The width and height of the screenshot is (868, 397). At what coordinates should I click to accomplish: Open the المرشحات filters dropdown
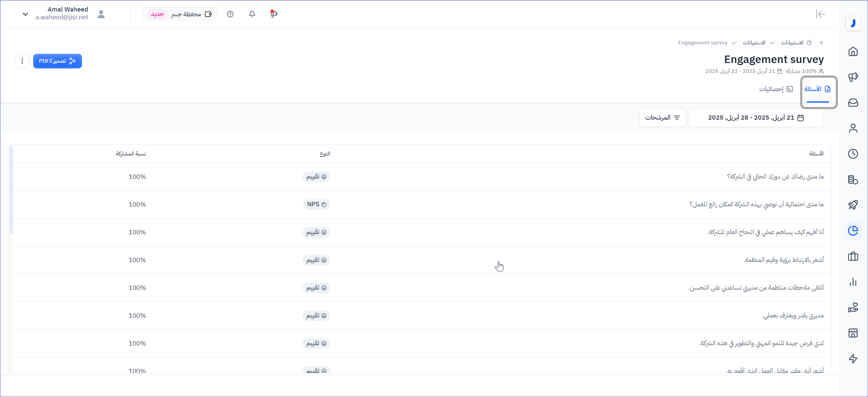point(662,118)
